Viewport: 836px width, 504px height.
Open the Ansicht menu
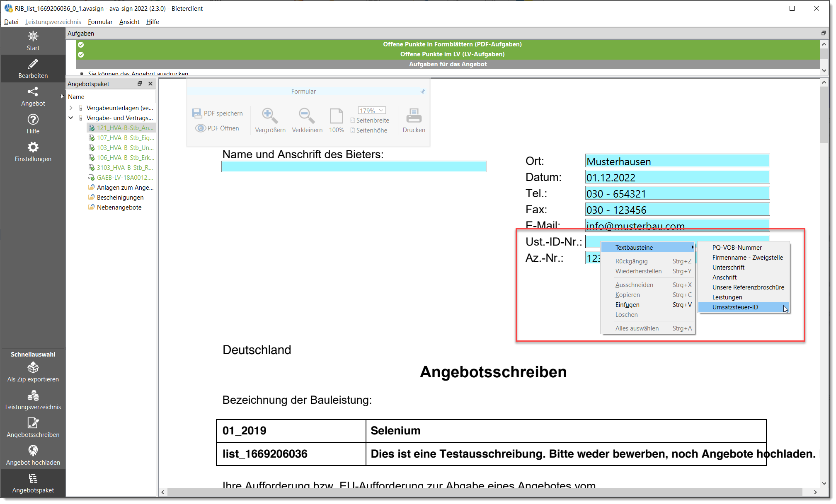point(129,22)
